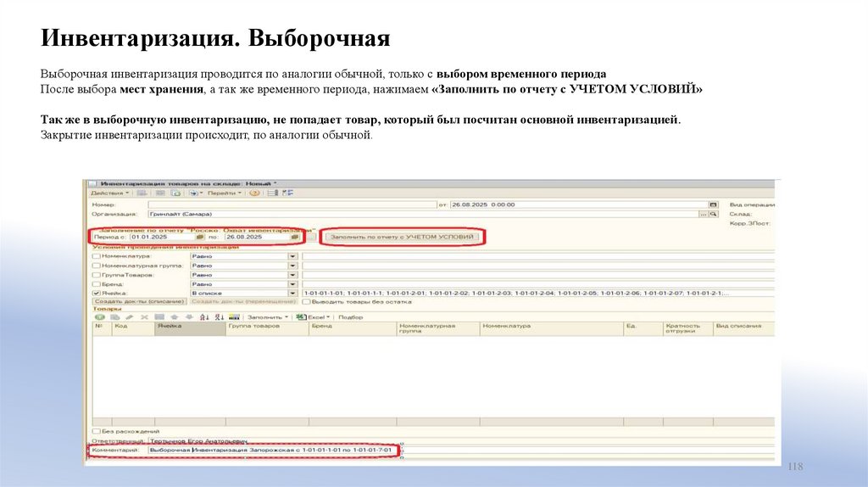Viewport: 868px width, 487px height.
Task: Click the barcode scanner icon in Товары toolbar
Action: [234, 317]
